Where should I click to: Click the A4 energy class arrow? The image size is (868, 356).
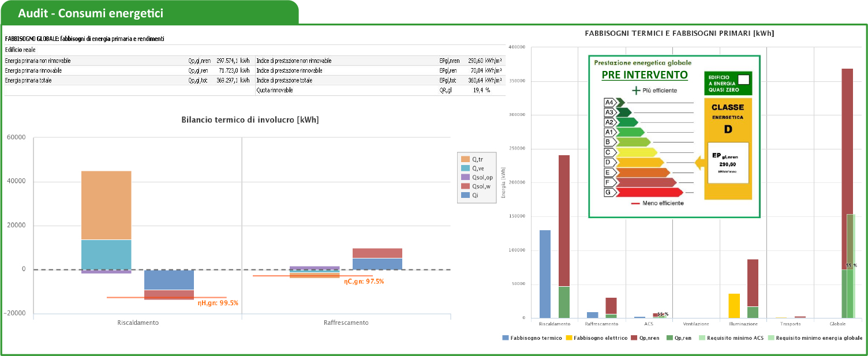(615, 103)
